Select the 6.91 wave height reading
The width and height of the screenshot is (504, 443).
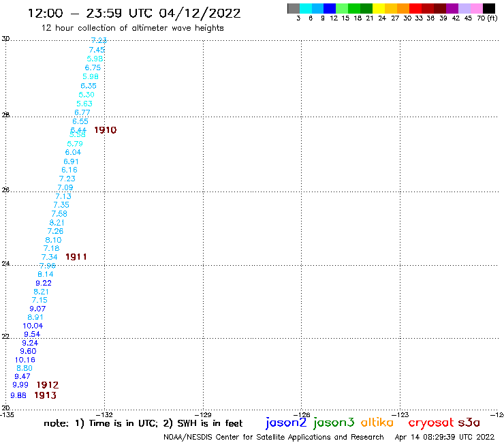pos(71,162)
